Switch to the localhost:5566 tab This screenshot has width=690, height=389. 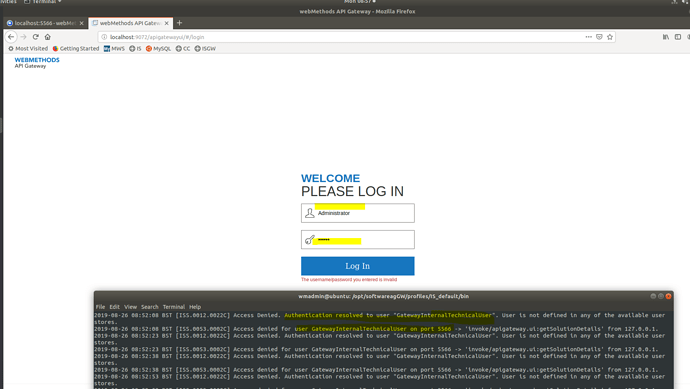pyautogui.click(x=45, y=23)
